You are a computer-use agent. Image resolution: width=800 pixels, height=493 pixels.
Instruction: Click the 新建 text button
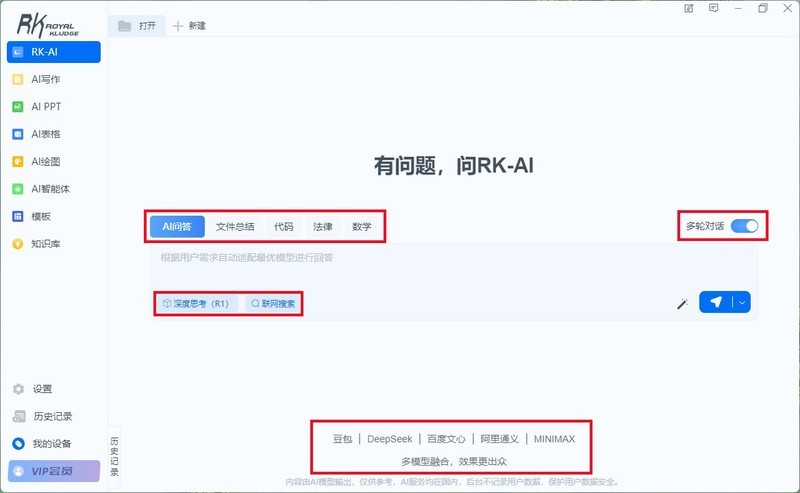[x=197, y=26]
